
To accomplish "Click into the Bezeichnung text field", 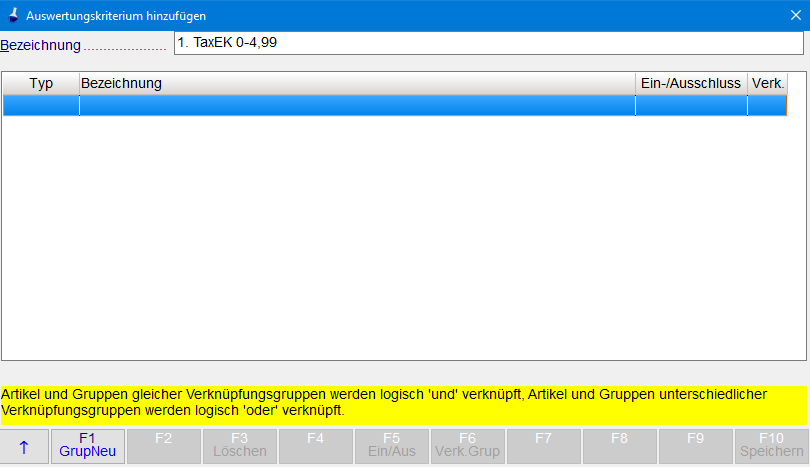I will tap(487, 43).
